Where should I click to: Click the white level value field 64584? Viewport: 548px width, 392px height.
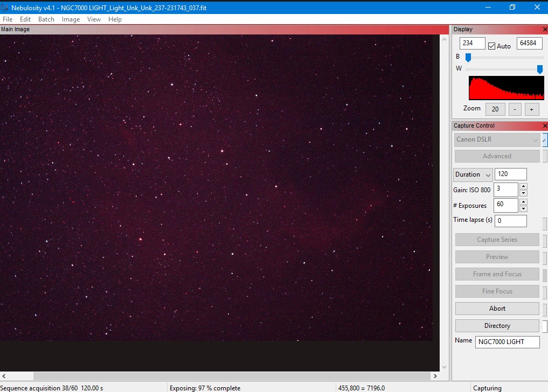coord(529,43)
